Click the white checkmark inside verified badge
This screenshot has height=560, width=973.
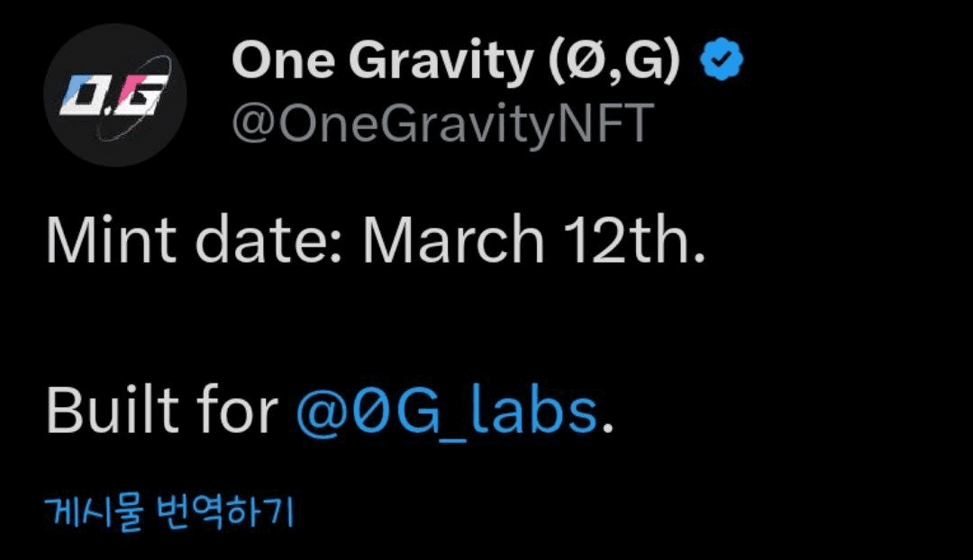pos(722,59)
